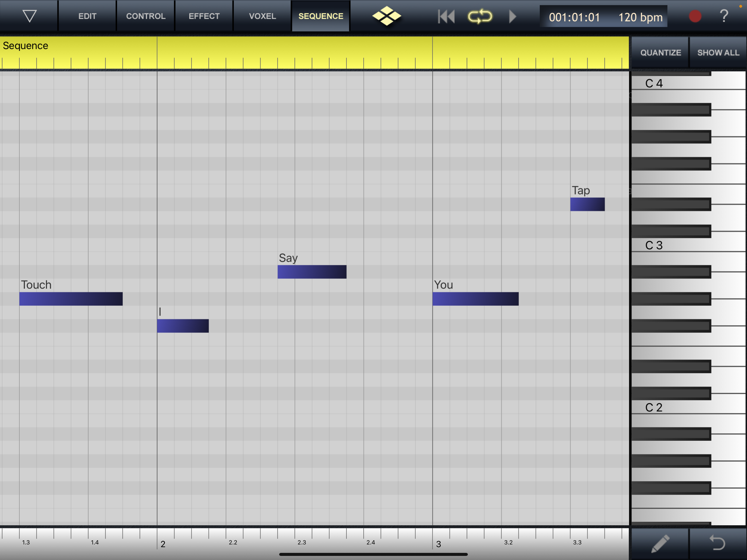Switch to the EDIT tab
747x560 pixels.
(x=87, y=16)
